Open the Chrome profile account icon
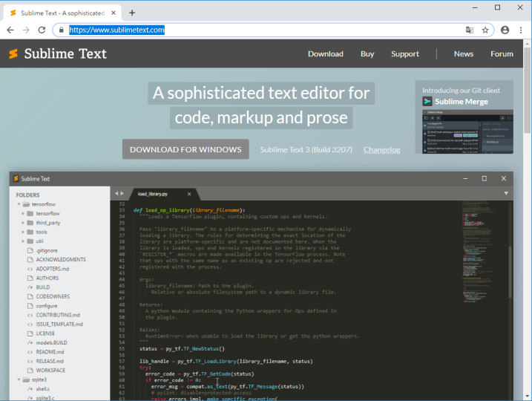 tap(505, 30)
